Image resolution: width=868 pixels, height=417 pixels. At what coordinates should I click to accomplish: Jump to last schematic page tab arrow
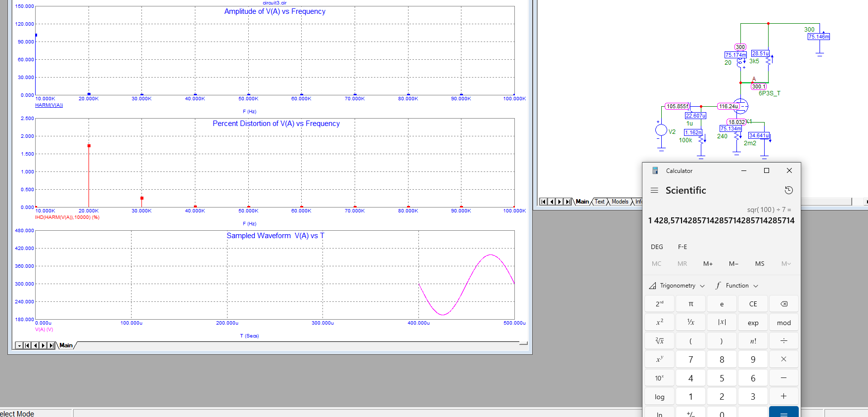(x=568, y=202)
